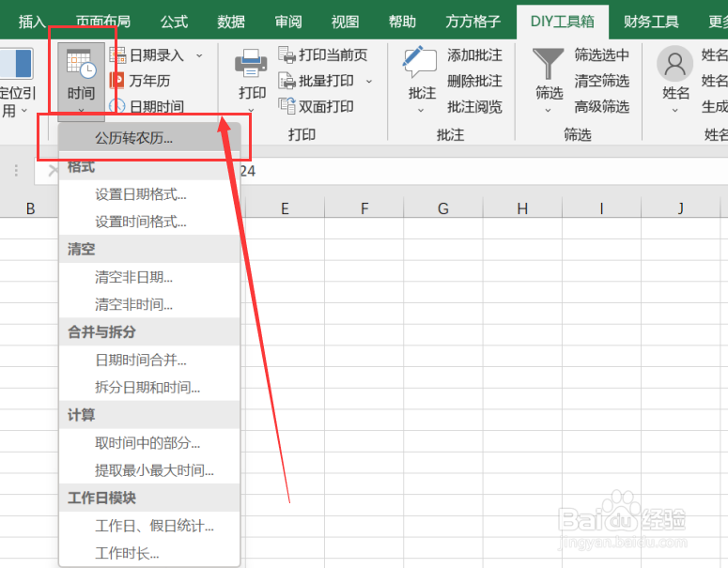Viewport: 728px width, 568px height.
Task: Click the 定位引用 icon at the ribbon edge
Action: [x=17, y=64]
